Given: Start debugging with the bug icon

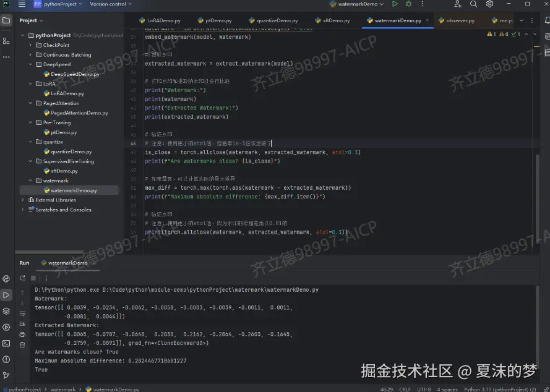Looking at the screenshot, I should 409,4.
